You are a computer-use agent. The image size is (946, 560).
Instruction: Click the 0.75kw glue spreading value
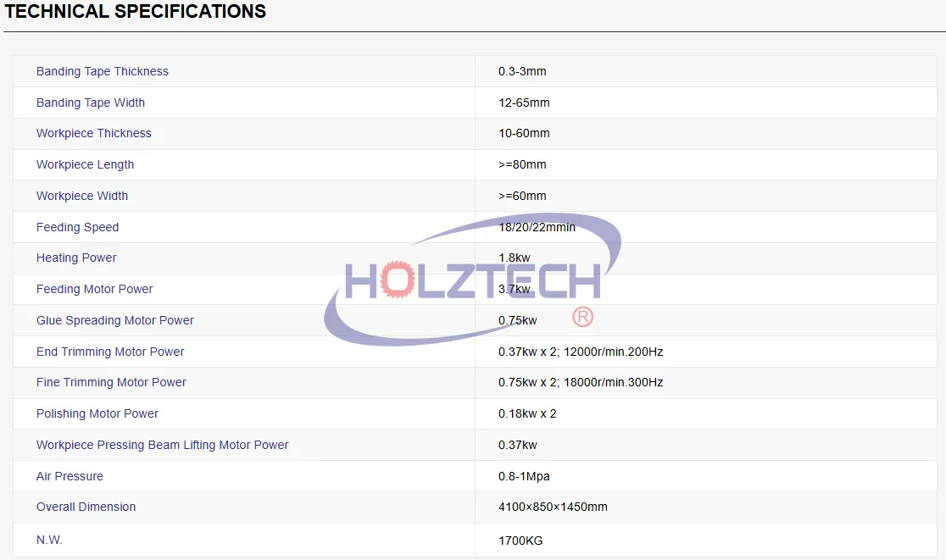click(518, 321)
